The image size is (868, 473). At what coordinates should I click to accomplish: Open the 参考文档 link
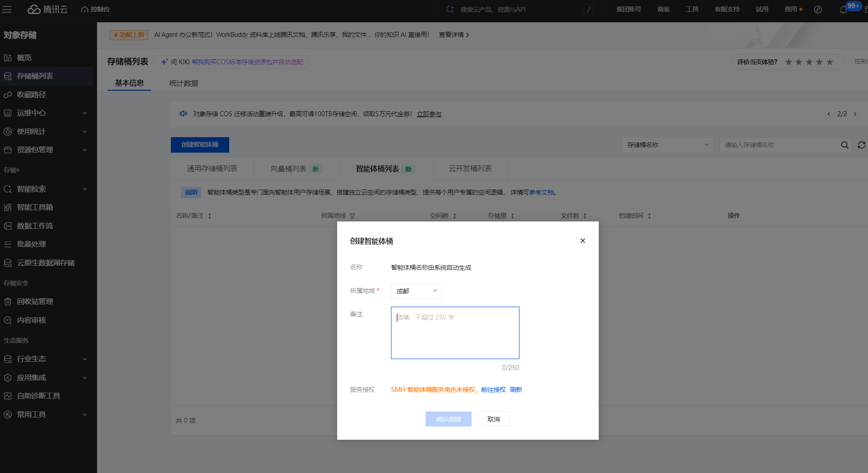541,192
